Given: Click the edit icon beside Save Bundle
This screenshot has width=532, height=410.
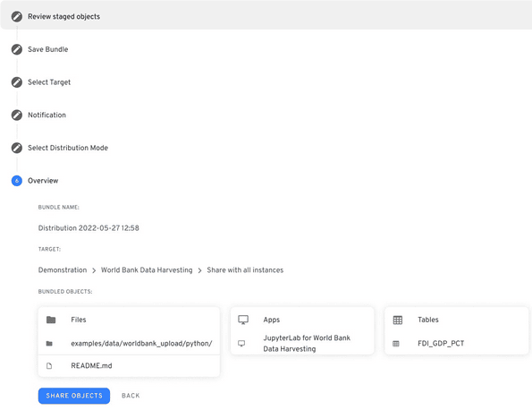Looking at the screenshot, I should click(17, 49).
